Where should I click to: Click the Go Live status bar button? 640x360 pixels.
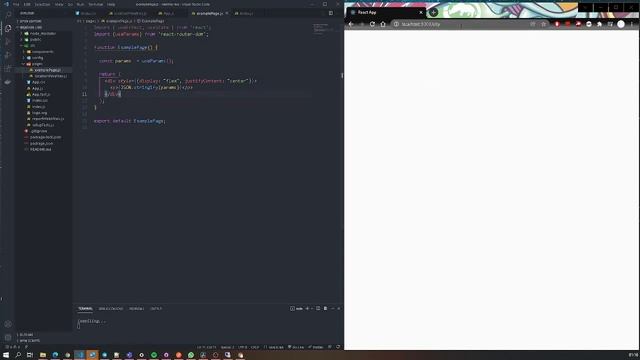pyautogui.click(x=296, y=347)
